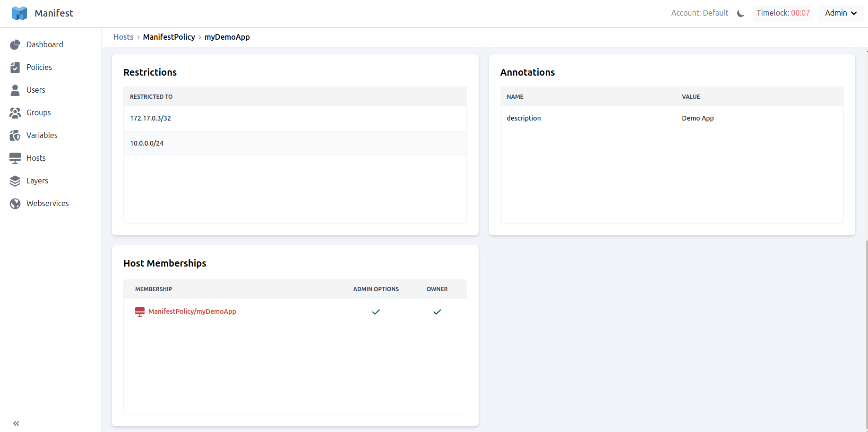Select restriction row 172.17.0.3/32
This screenshot has width=868, height=432.
(295, 118)
